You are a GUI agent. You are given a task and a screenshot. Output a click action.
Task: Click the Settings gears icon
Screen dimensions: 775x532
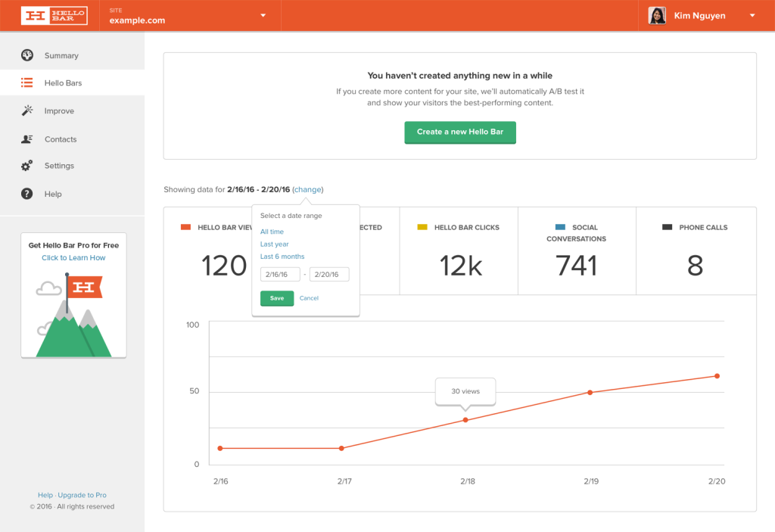tap(27, 166)
